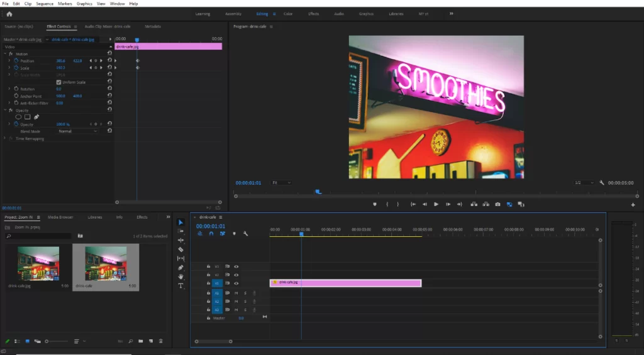Select the Ripple Edit tool

[x=180, y=240]
